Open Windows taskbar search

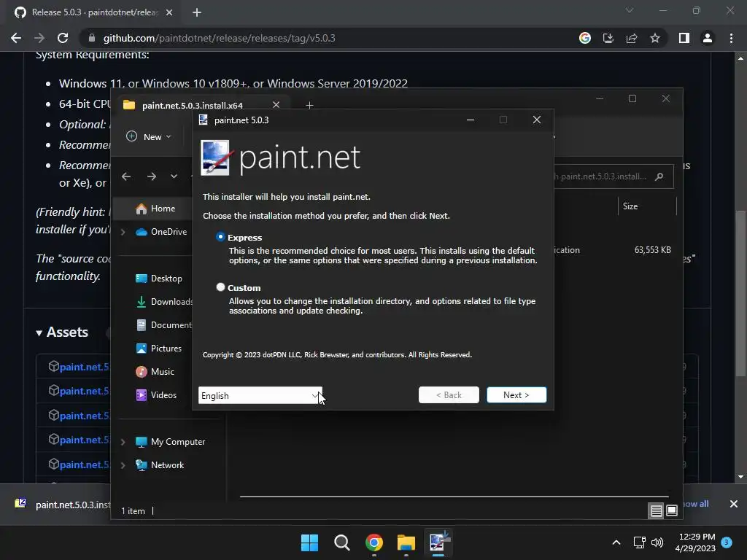[341, 542]
